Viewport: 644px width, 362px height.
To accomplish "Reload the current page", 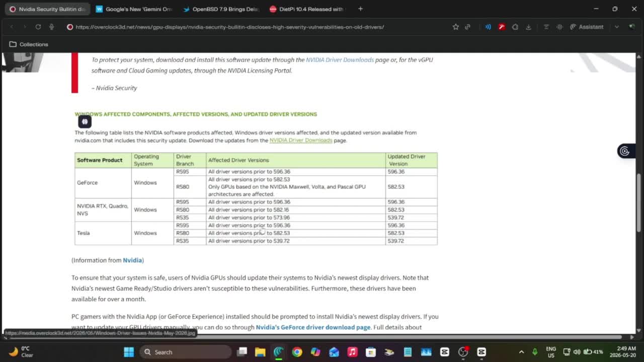I will (38, 27).
